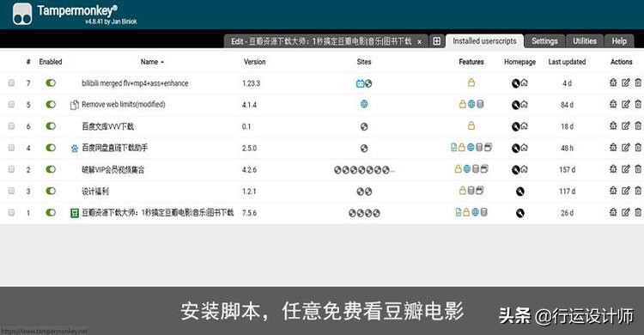Screen dimensions: 644x335
Task: Edit the 破解VIP会员视频集合 script
Action: click(x=625, y=169)
